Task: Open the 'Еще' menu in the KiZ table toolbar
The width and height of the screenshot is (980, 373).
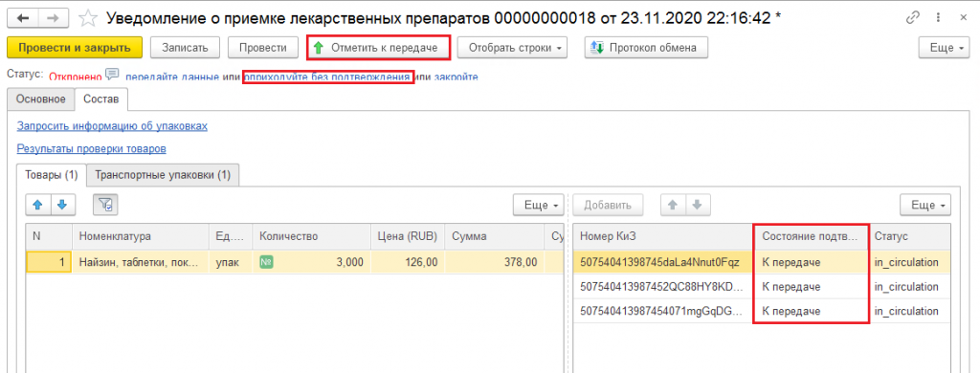Action: click(925, 205)
